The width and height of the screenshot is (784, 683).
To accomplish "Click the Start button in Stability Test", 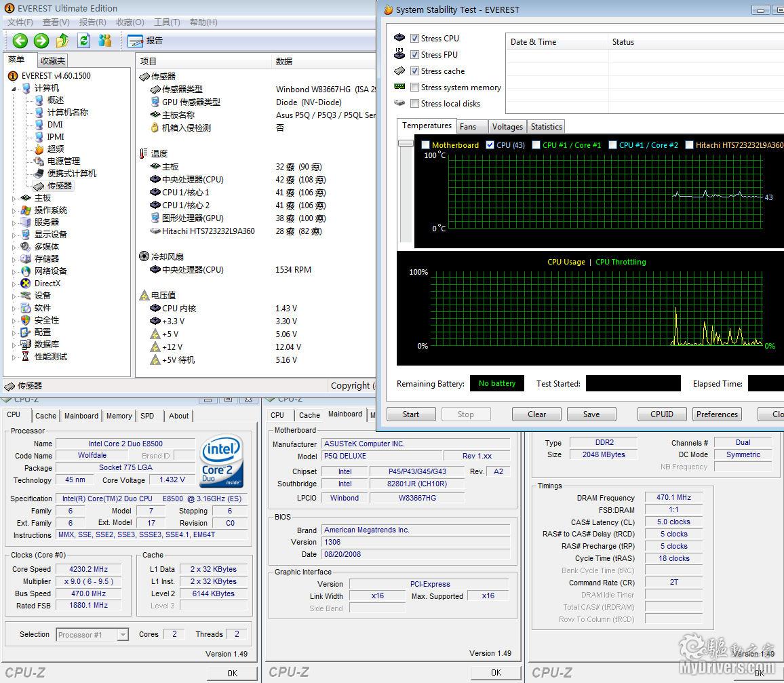I will [x=411, y=414].
